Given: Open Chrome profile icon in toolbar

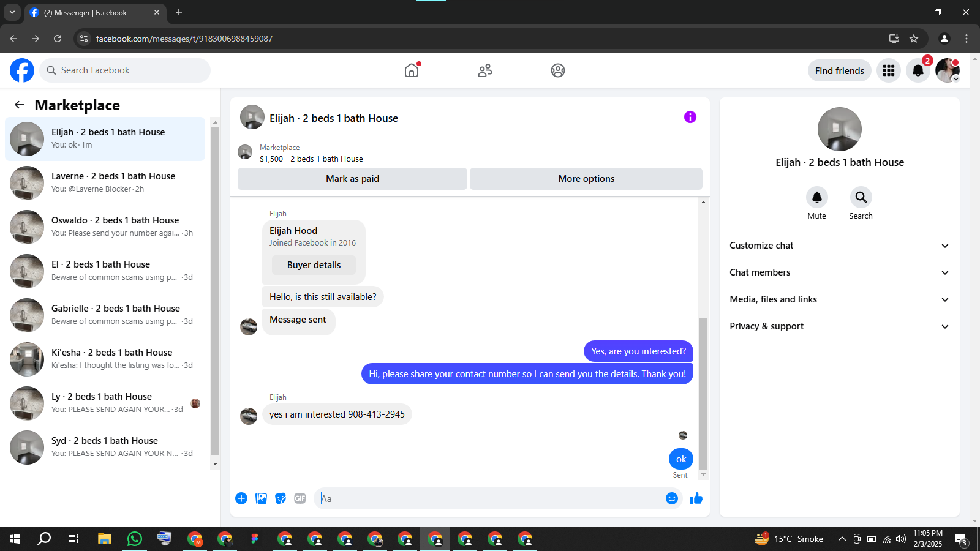Looking at the screenshot, I should click(944, 39).
